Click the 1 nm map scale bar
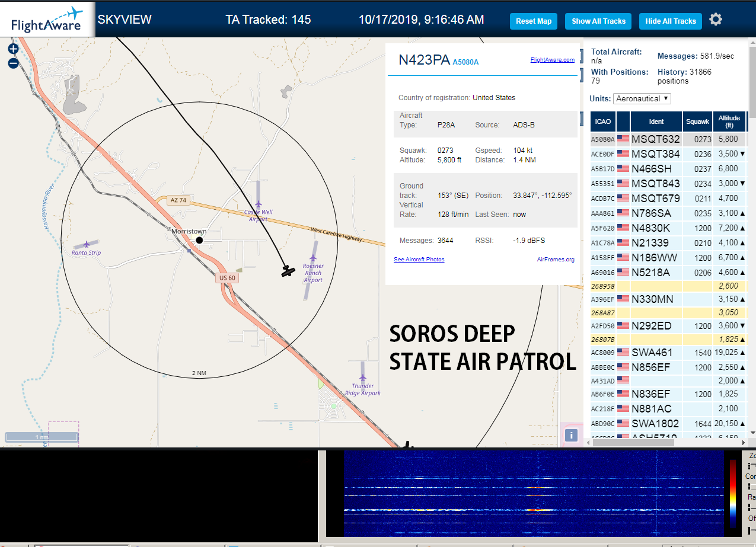Image resolution: width=756 pixels, height=547 pixels. click(42, 437)
